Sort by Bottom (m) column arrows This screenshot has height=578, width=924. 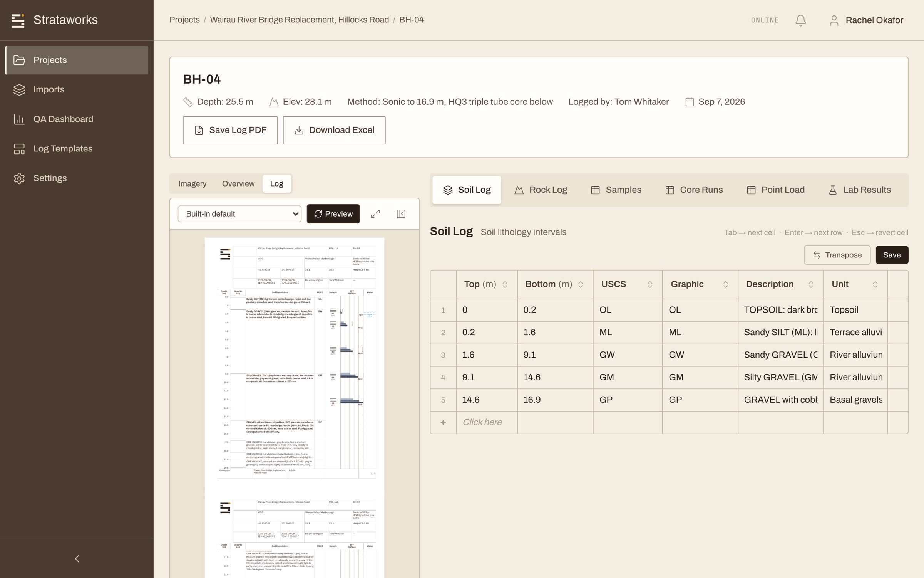pos(581,284)
